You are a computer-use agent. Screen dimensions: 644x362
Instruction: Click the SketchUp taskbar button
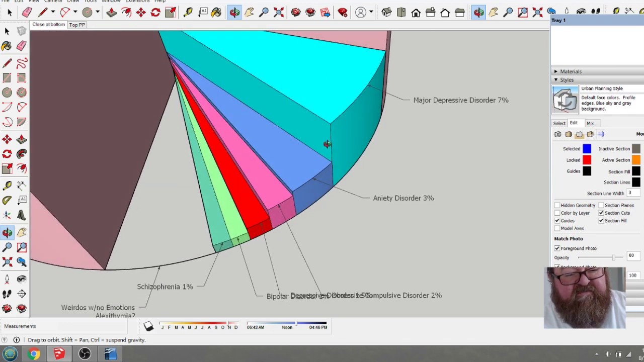click(x=59, y=354)
